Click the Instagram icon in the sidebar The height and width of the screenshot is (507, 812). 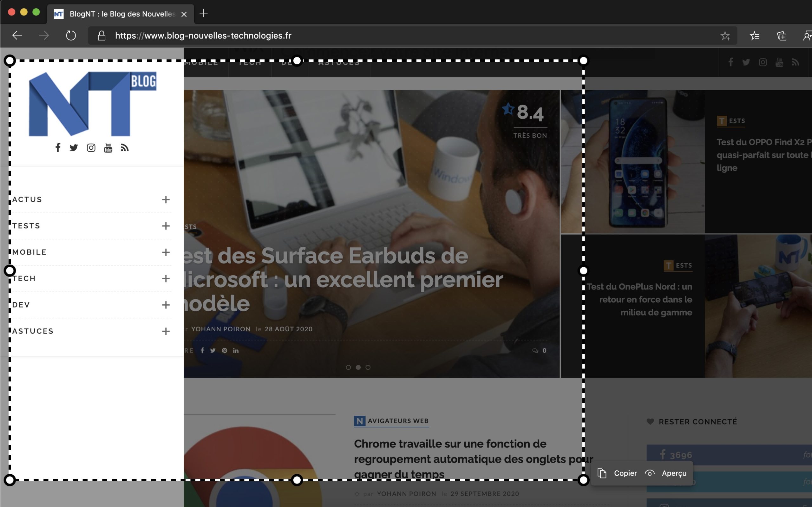coord(91,147)
